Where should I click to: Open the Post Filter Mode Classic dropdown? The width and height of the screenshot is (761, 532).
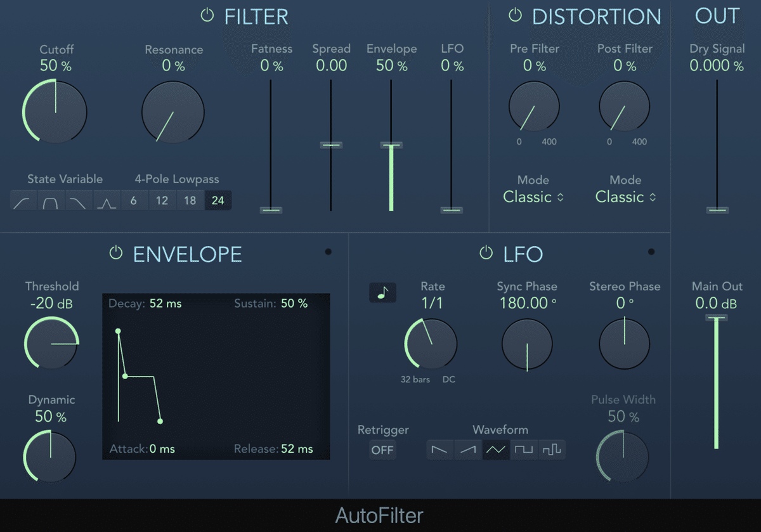[625, 197]
